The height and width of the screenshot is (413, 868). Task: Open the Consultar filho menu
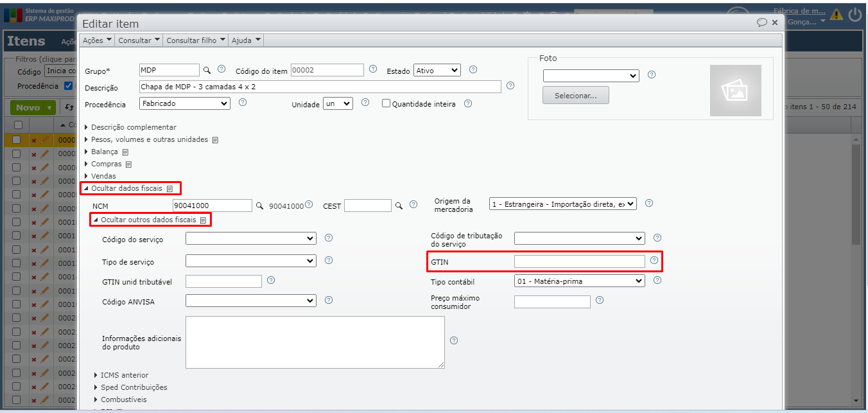click(196, 40)
